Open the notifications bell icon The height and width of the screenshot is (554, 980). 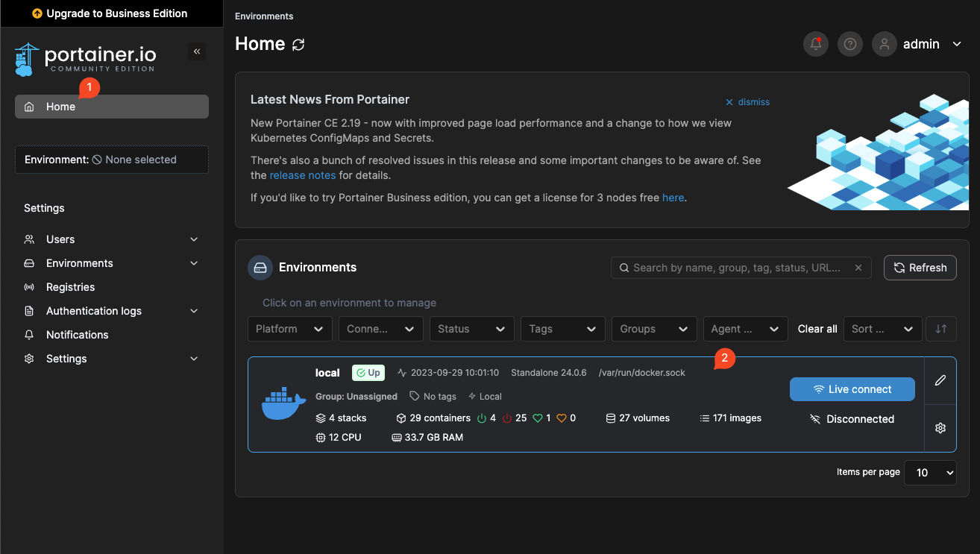pyautogui.click(x=816, y=44)
